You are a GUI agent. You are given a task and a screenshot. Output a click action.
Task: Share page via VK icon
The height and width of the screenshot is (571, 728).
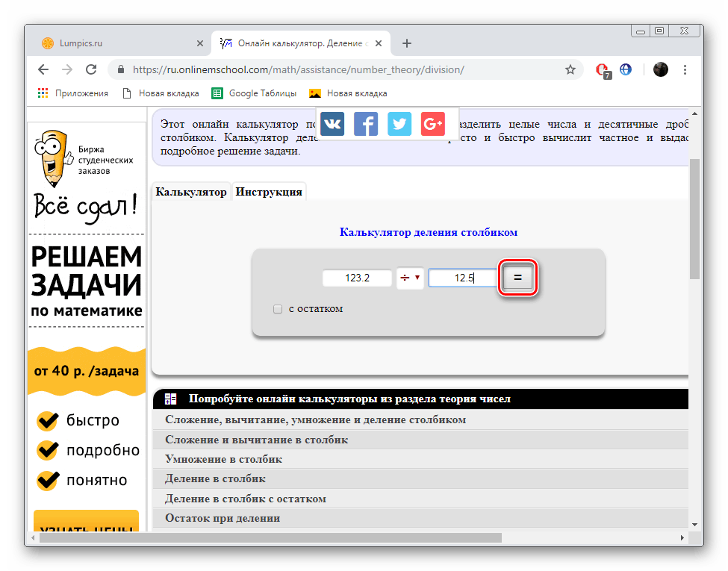(332, 124)
